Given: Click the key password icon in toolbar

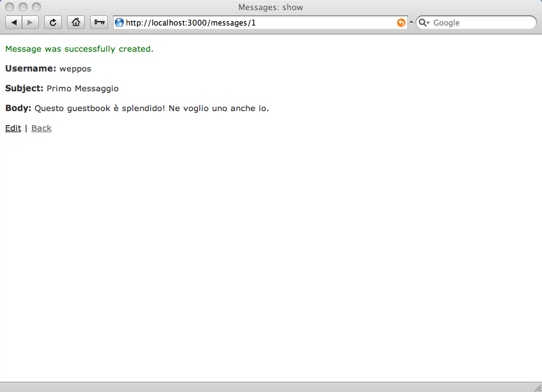Looking at the screenshot, I should (99, 22).
